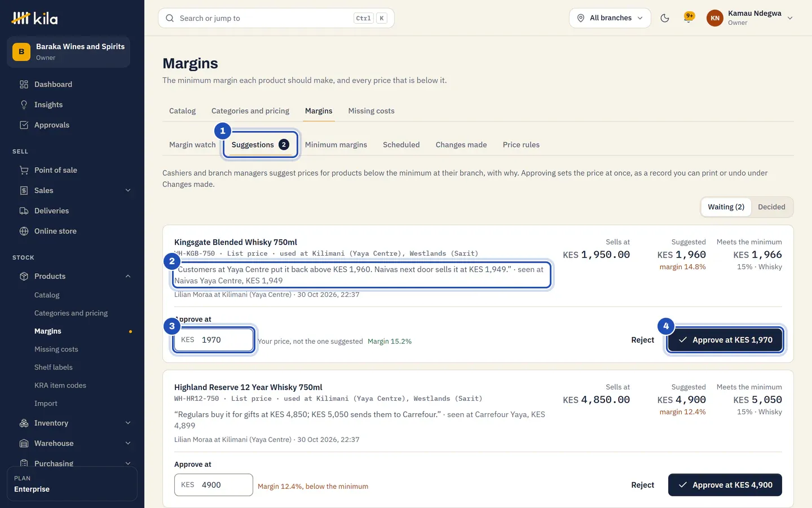Open All branches dropdown
The width and height of the screenshot is (812, 508).
(x=610, y=18)
